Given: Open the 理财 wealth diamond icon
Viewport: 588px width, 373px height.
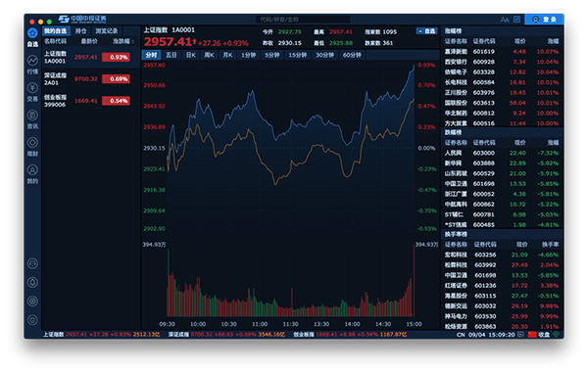Looking at the screenshot, I should (32, 142).
